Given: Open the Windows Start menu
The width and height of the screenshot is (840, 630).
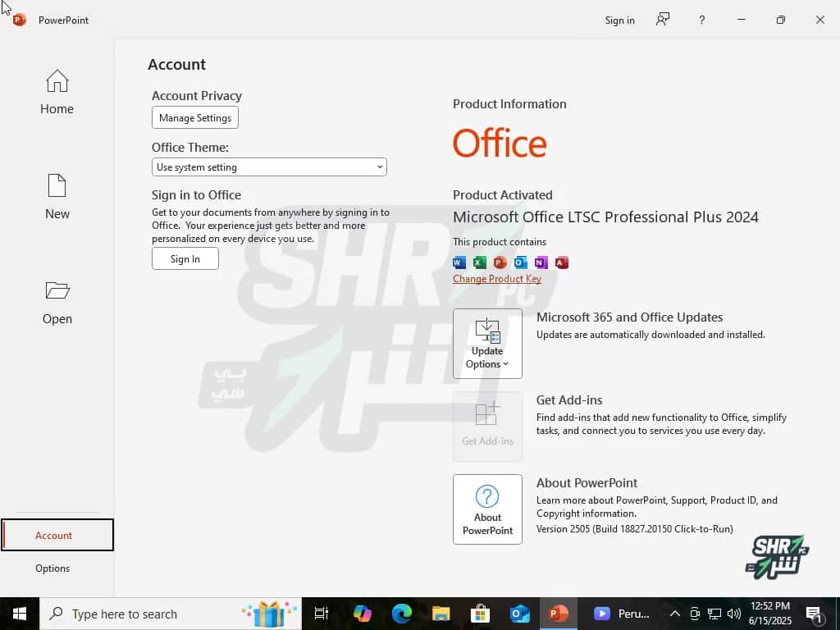Looking at the screenshot, I should pos(20,614).
